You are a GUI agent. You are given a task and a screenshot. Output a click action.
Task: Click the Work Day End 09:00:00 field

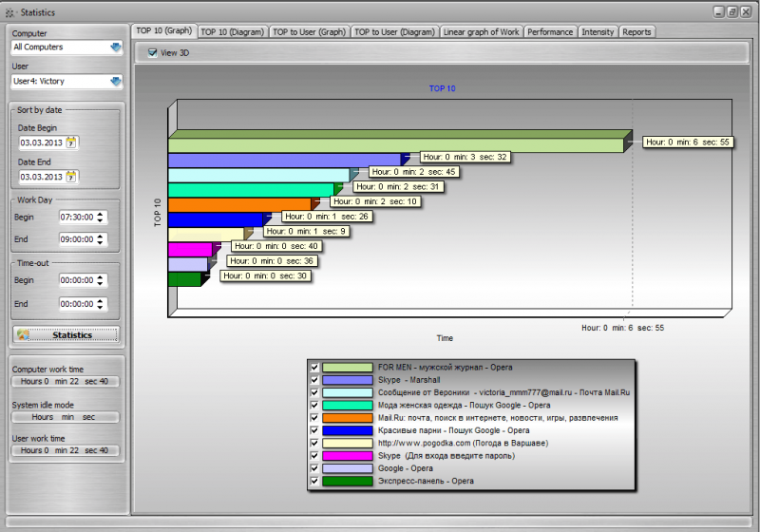click(x=77, y=239)
